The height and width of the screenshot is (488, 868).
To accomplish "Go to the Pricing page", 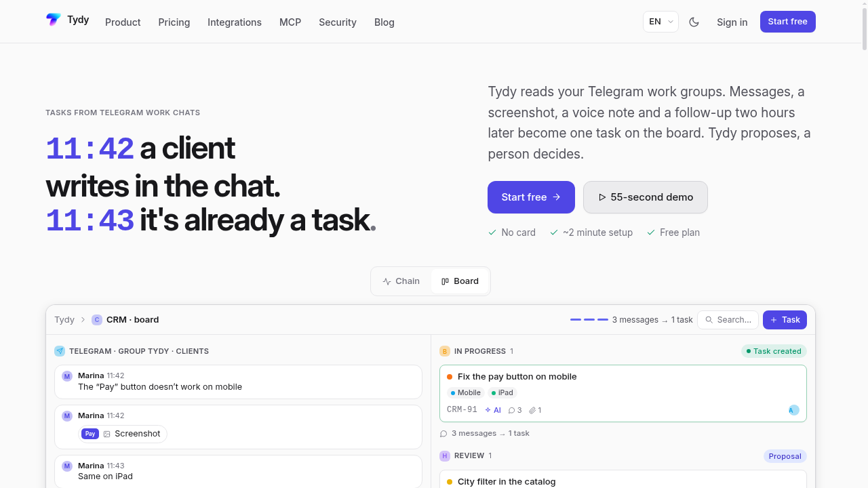I will pos(174,22).
